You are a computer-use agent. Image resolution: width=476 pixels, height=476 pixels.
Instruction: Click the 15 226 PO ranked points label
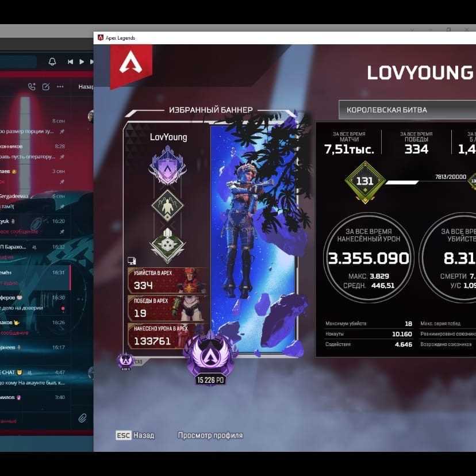(x=210, y=380)
